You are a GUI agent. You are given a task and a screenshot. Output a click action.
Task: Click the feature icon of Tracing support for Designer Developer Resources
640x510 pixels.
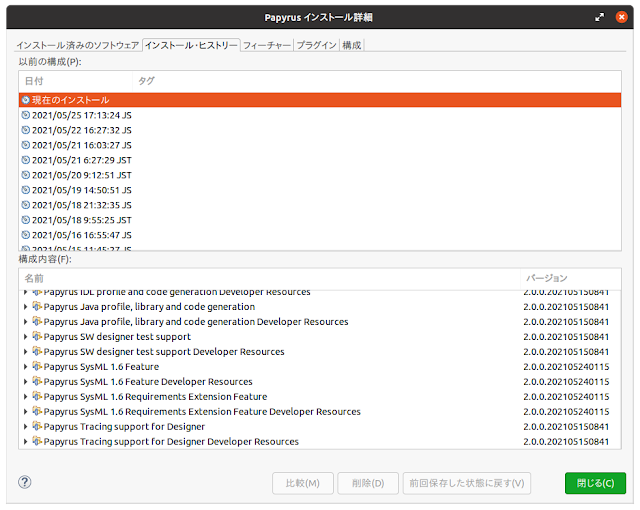click(37, 441)
